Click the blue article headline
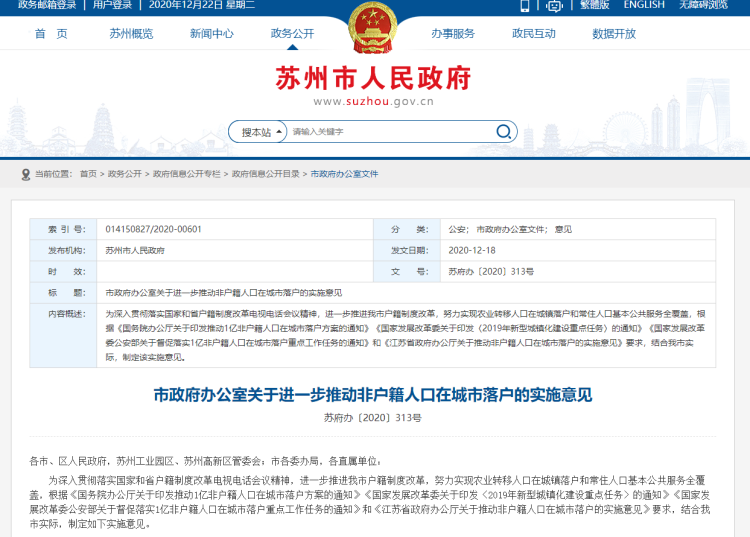The width and height of the screenshot is (750, 537). click(x=373, y=395)
